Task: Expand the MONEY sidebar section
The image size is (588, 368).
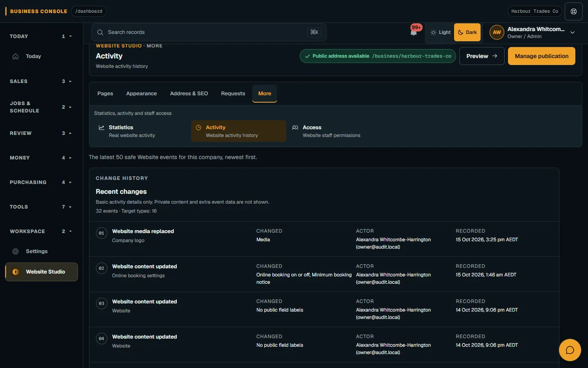Action: point(41,158)
